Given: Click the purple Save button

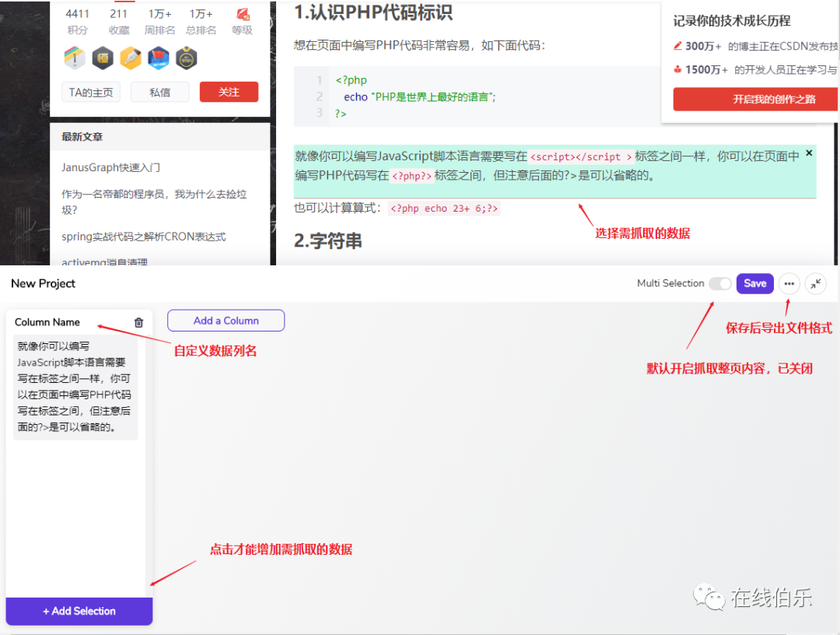Looking at the screenshot, I should (754, 283).
